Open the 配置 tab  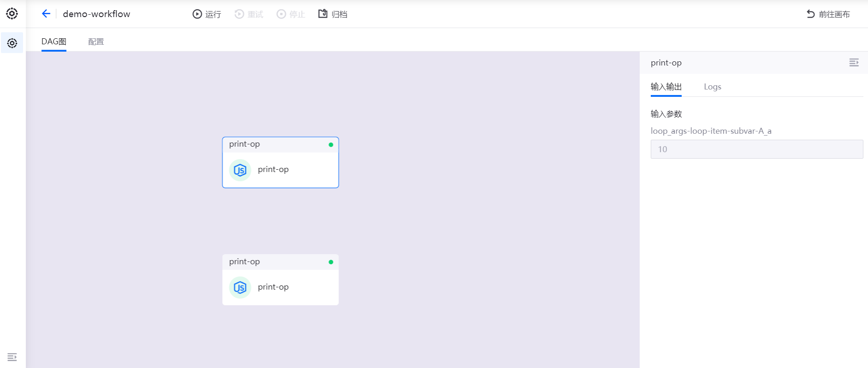96,42
